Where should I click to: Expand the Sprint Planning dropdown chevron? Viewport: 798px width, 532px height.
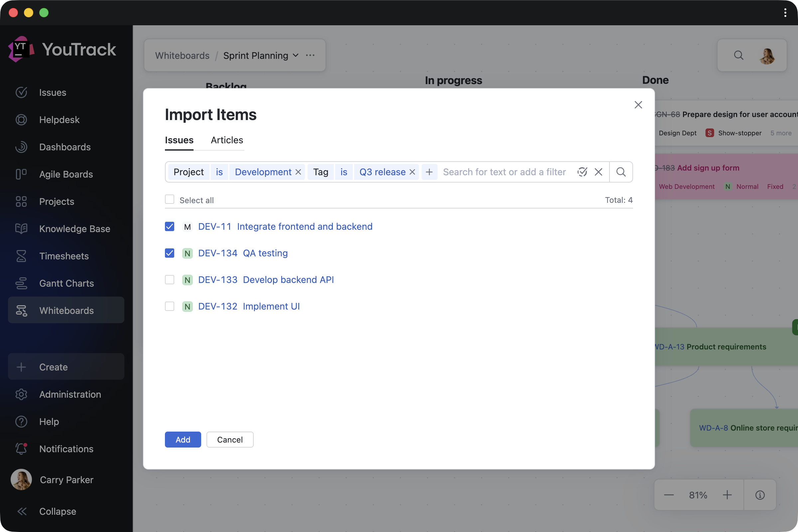(x=296, y=55)
